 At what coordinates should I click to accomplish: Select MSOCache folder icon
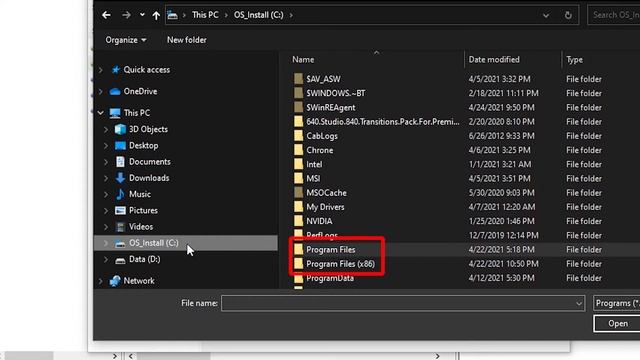click(x=299, y=193)
